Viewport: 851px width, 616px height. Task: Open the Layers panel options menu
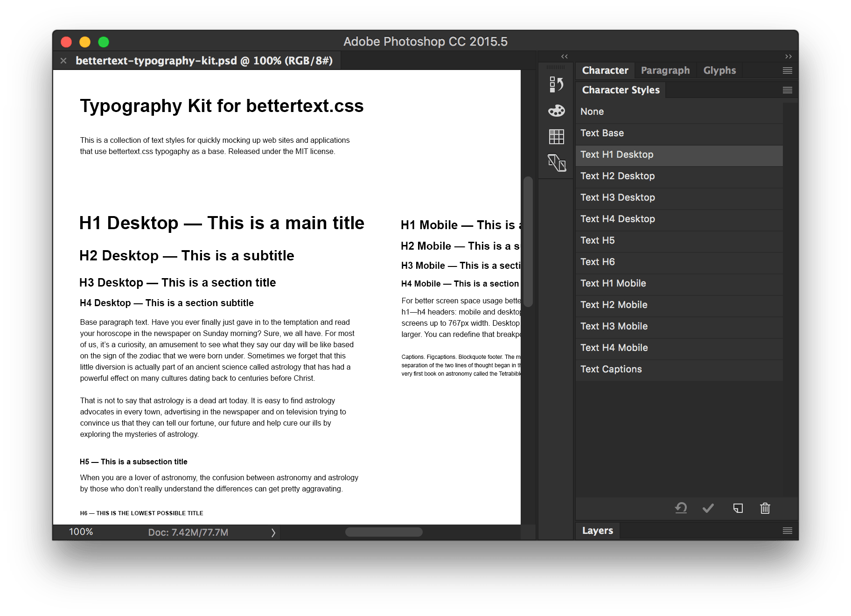tap(788, 531)
